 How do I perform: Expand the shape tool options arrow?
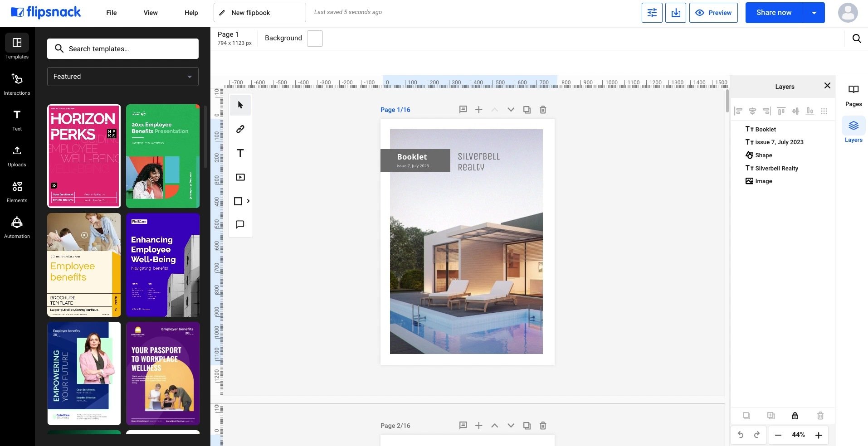(248, 201)
